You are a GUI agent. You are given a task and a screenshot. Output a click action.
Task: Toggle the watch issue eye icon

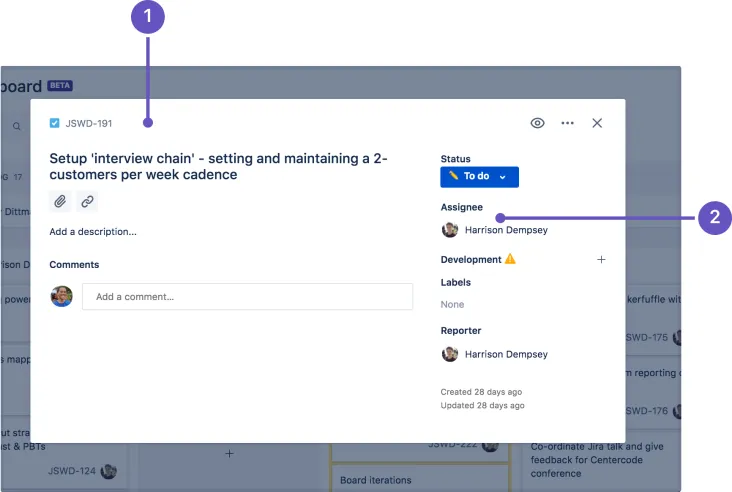tap(537, 123)
